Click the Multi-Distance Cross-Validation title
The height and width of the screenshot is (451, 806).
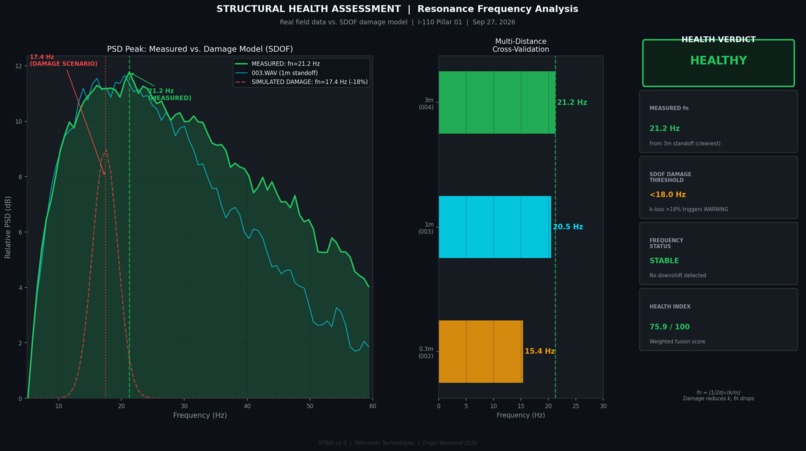tap(520, 45)
